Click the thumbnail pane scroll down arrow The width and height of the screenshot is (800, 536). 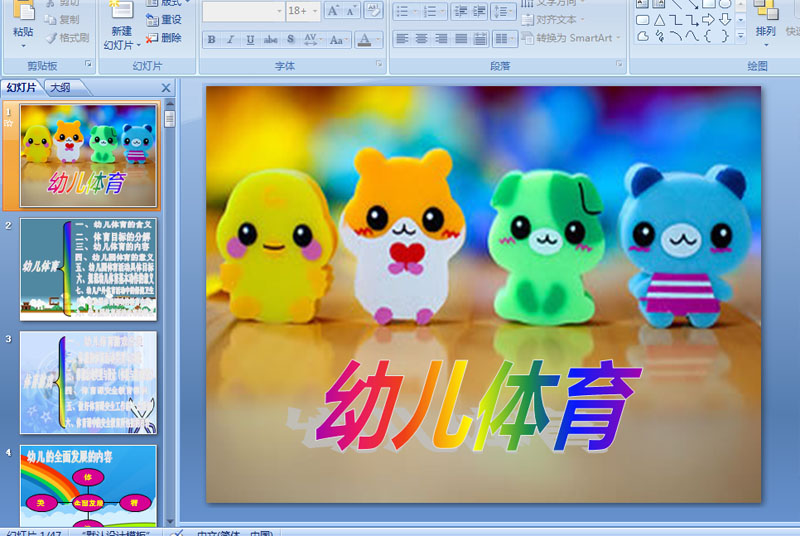pos(170,521)
